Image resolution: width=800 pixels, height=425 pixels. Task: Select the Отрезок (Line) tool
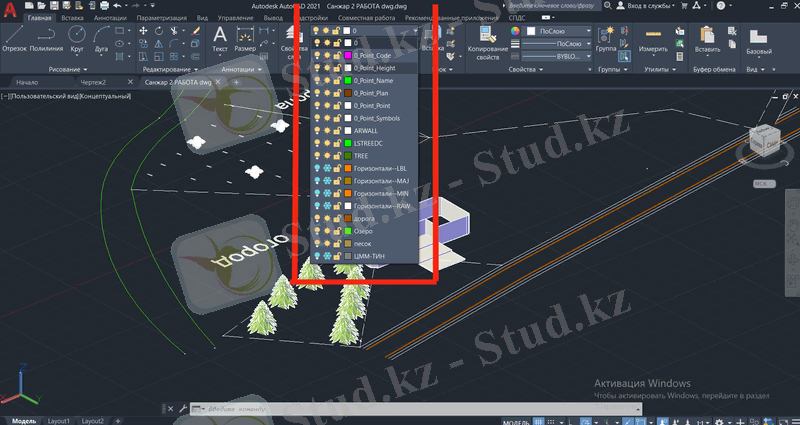tap(14, 38)
